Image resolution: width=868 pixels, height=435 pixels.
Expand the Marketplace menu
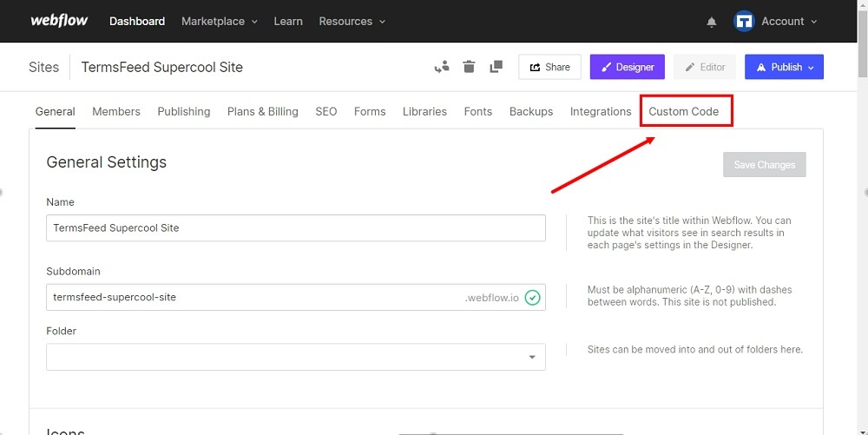pyautogui.click(x=220, y=21)
